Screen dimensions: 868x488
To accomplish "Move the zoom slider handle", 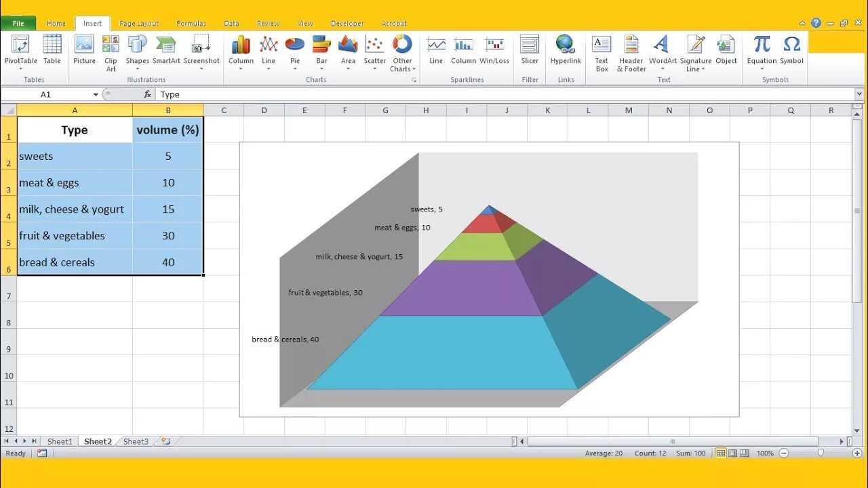I will pos(821,453).
